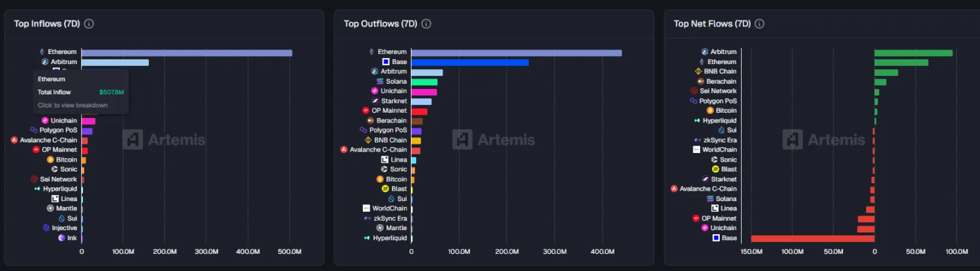The height and width of the screenshot is (271, 980).
Task: Click Avalanche C-Chain logo in Top Inflows
Action: 14,140
